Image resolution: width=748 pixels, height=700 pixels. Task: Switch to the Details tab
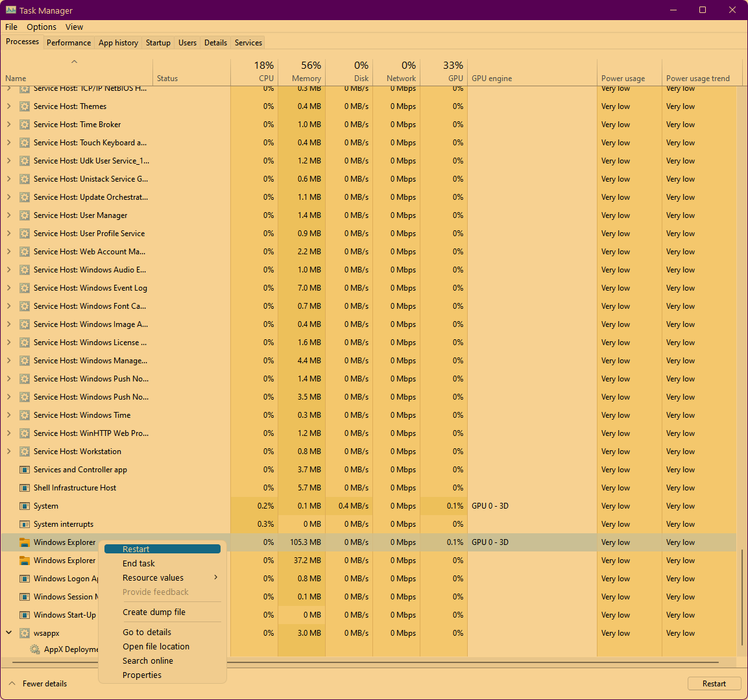tap(215, 42)
